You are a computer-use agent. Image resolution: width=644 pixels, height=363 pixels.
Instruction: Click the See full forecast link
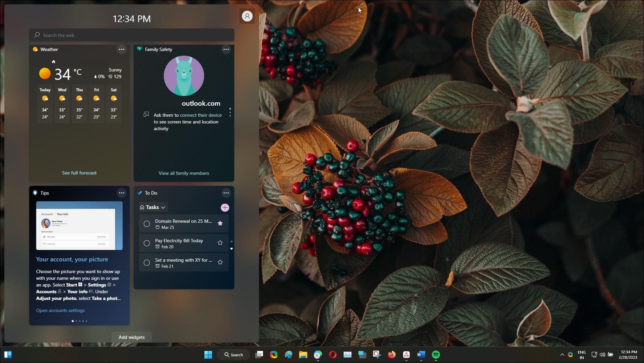pyautogui.click(x=79, y=173)
